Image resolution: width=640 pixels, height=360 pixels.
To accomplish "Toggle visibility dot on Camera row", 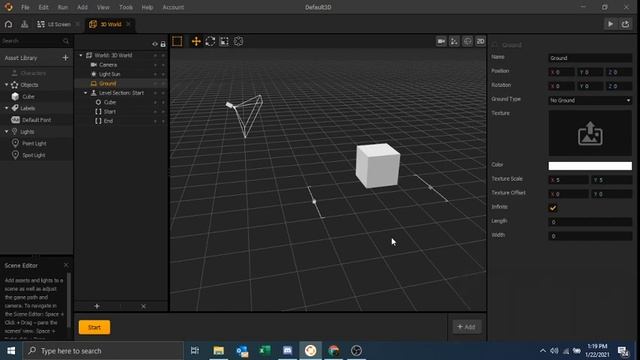I will tap(155, 65).
